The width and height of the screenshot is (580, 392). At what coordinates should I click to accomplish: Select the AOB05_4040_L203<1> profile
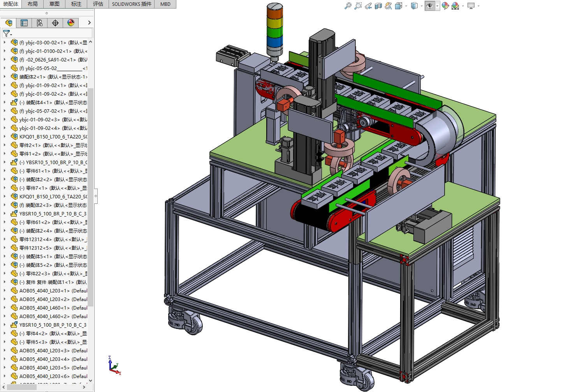click(49, 290)
